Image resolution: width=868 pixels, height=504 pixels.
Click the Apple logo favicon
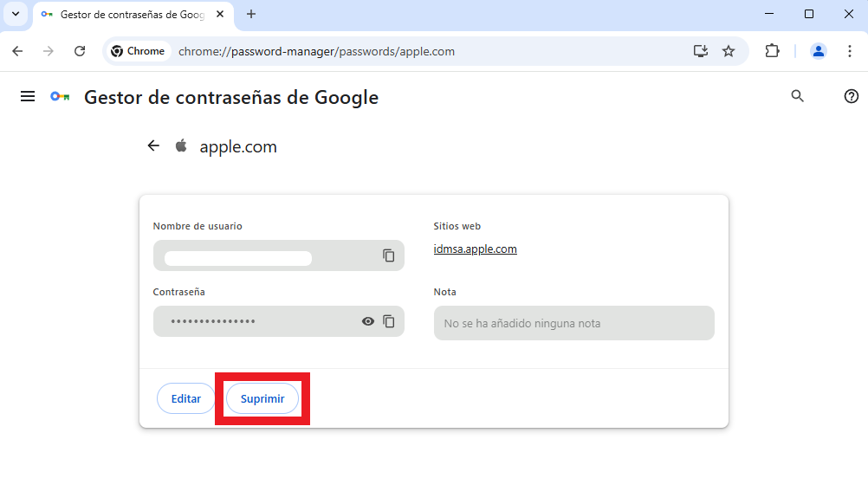pyautogui.click(x=181, y=146)
